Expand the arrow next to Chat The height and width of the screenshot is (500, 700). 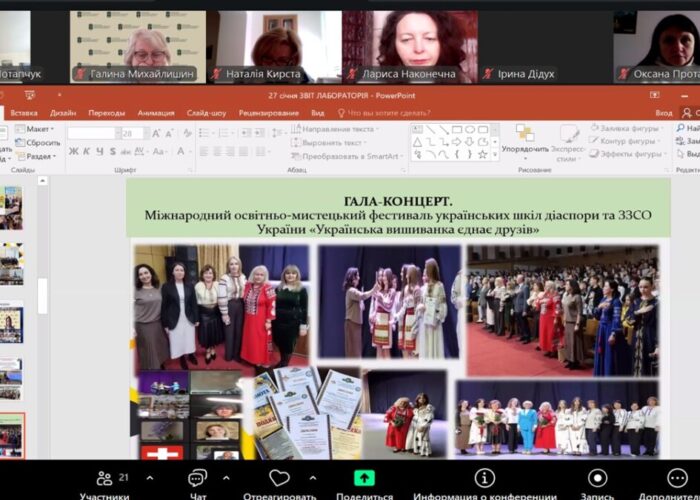point(225,478)
